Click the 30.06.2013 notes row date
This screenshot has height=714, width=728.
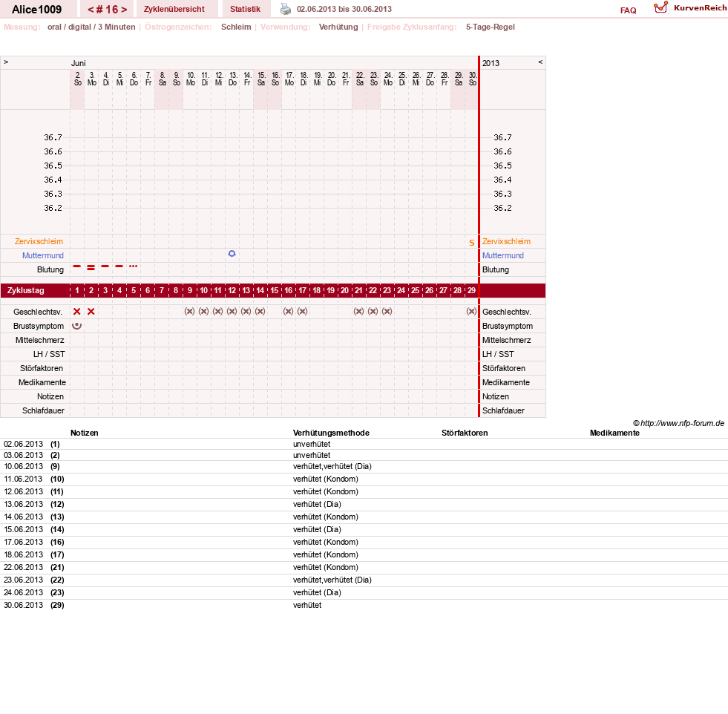point(23,606)
